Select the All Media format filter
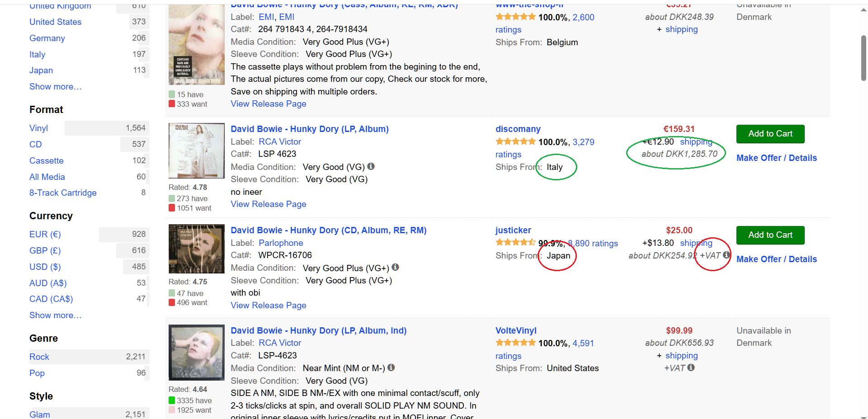 [x=47, y=177]
